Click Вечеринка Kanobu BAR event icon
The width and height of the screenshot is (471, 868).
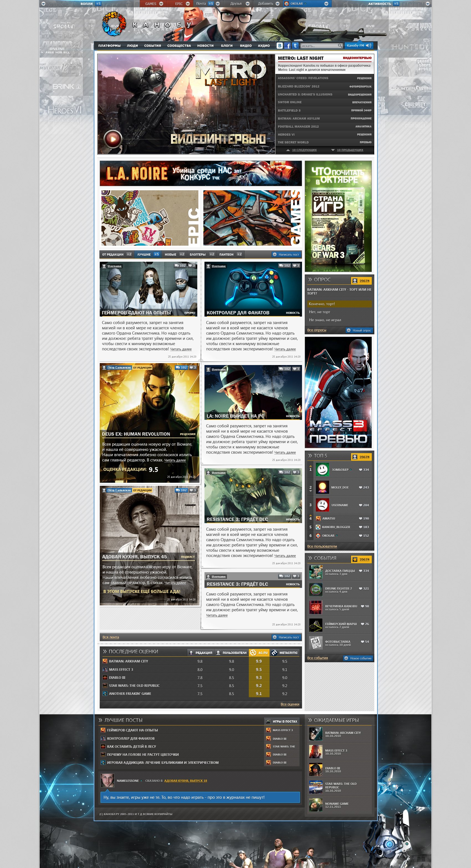click(316, 607)
